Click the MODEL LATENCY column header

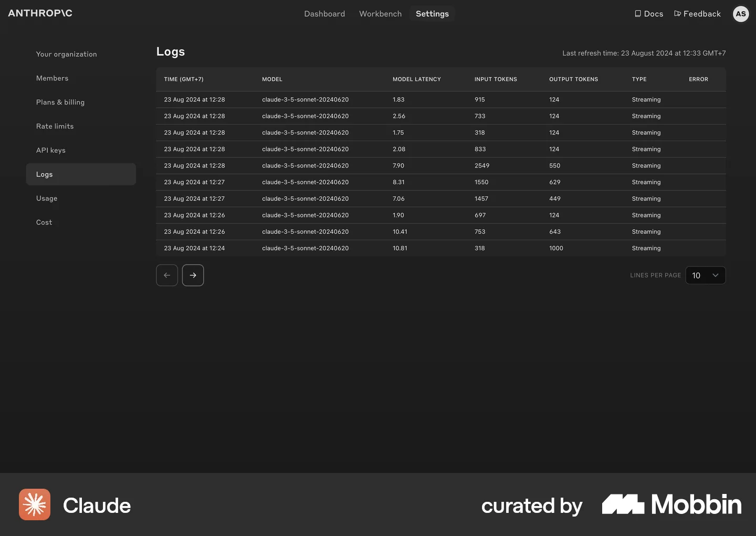(x=417, y=79)
